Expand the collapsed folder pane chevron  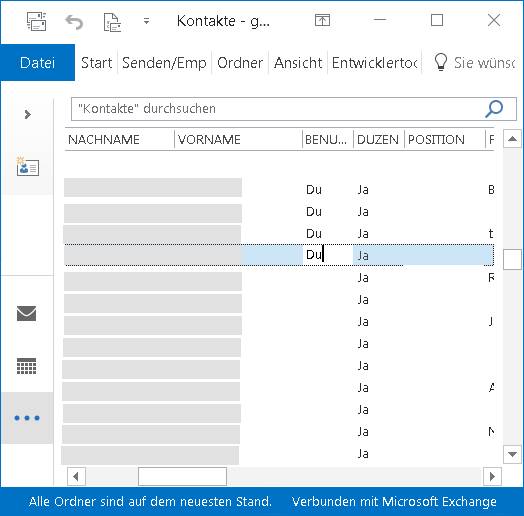(28, 115)
